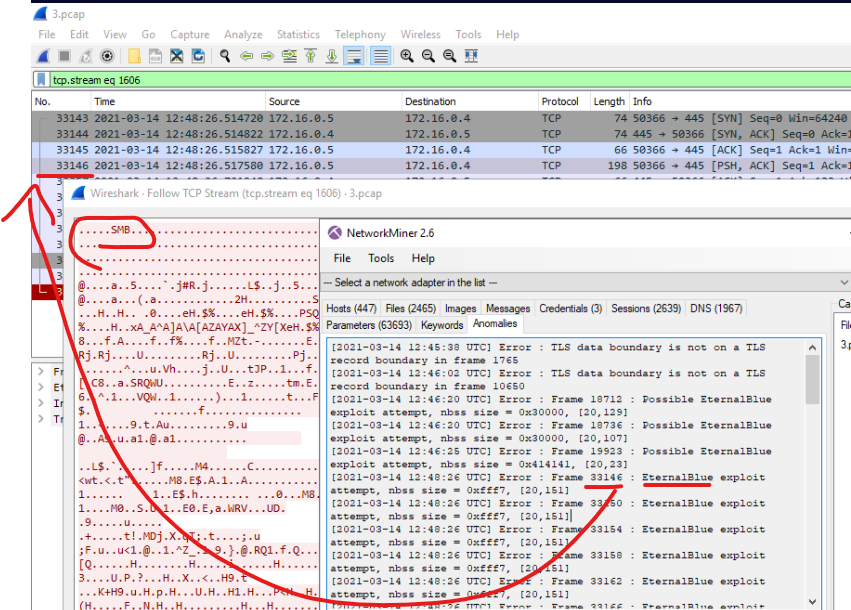Sort packets by the Source column header
This screenshot has width=851, height=610.
coord(284,101)
